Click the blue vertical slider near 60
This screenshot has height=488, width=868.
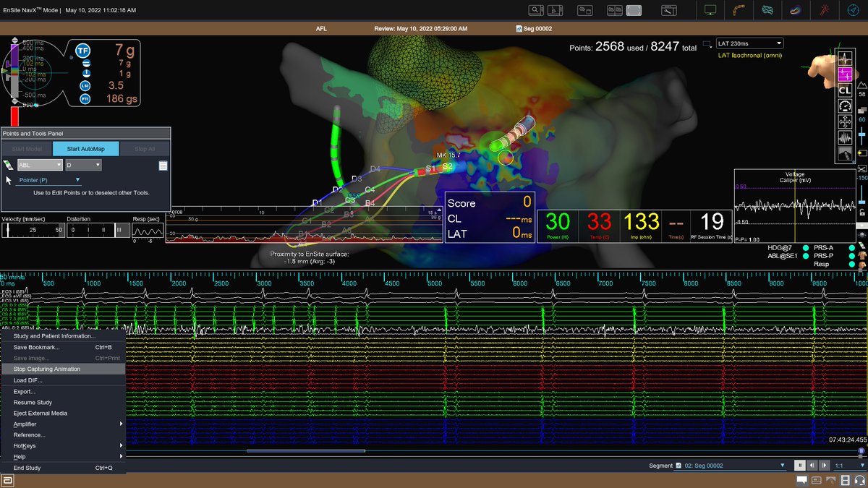(x=862, y=136)
